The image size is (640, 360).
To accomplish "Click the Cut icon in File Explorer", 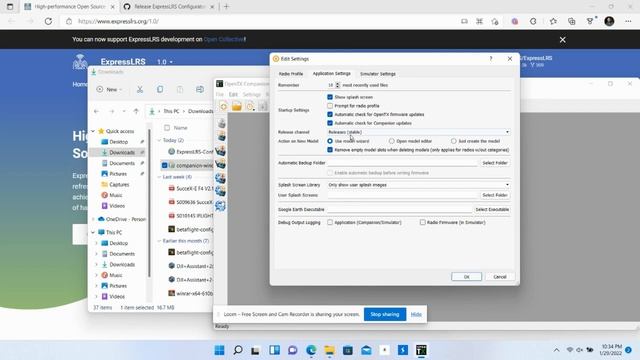I will (x=140, y=89).
